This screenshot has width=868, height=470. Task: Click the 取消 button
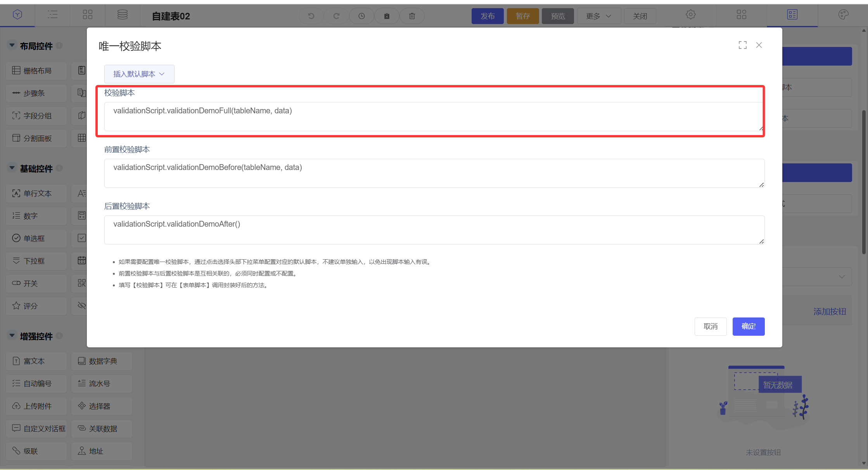click(710, 326)
